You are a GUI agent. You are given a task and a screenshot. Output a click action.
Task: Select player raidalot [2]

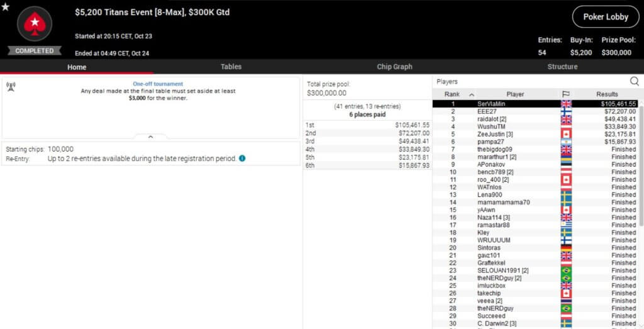[536, 119]
